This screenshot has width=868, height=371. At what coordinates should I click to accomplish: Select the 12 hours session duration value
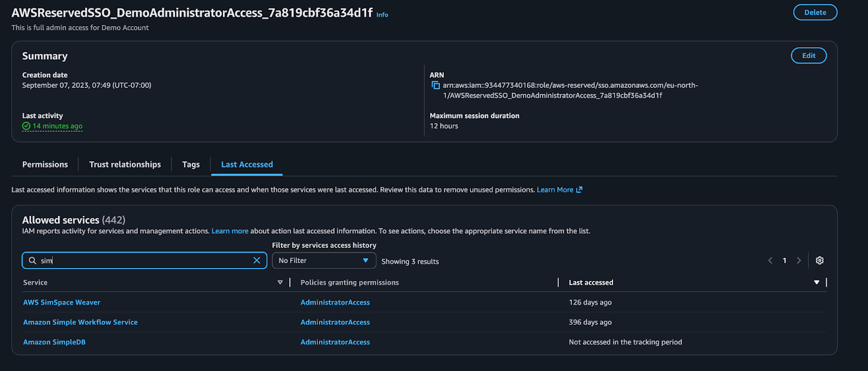click(444, 126)
